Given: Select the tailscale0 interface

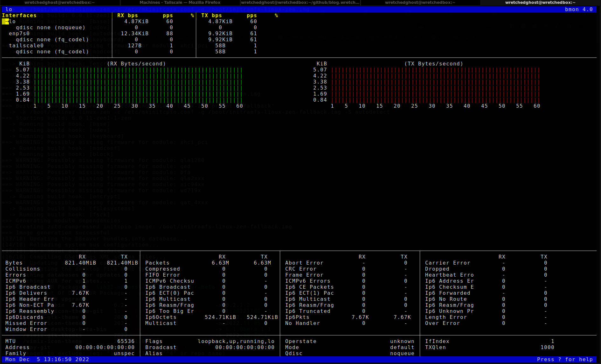Looking at the screenshot, I should click(x=26, y=46).
